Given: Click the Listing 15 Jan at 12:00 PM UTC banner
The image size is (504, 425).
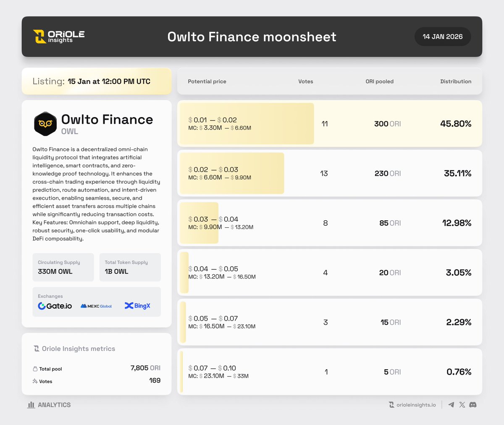Looking at the screenshot, I should click(x=97, y=81).
